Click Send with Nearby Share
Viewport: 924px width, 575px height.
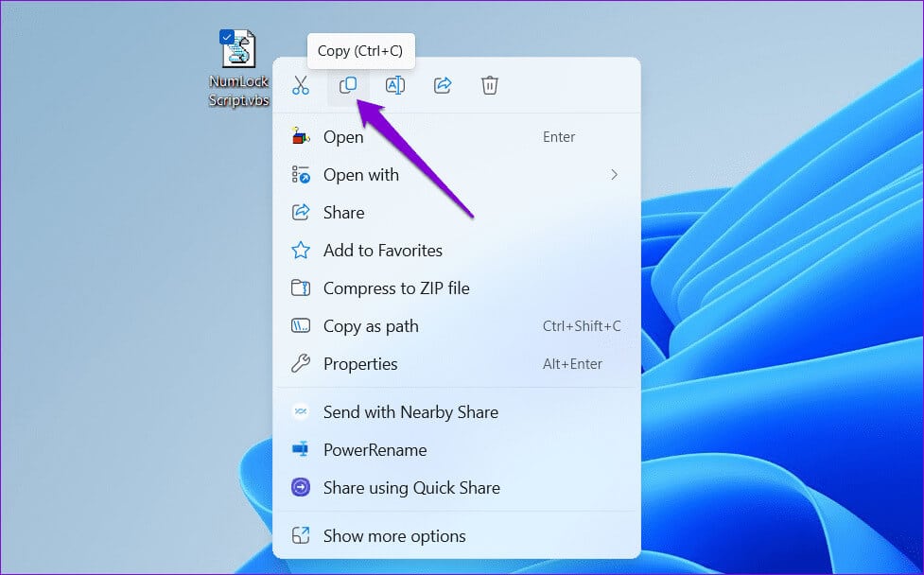pyautogui.click(x=457, y=411)
